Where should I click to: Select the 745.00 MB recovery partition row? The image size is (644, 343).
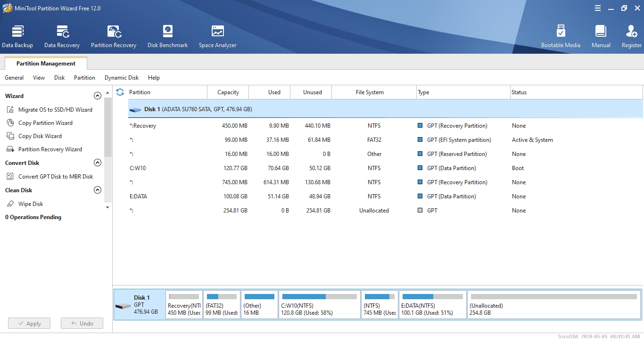point(385,182)
